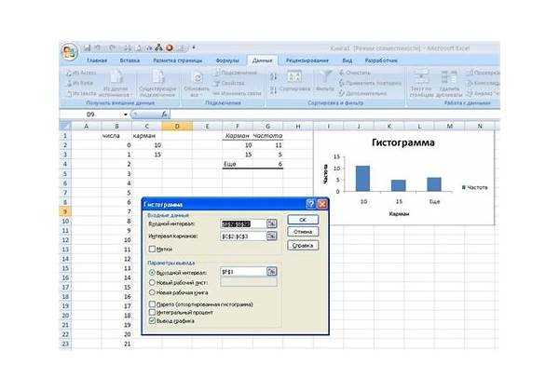Image resolution: width=559 pixels, height=392 pixels.
Task: Select 'Новый рабочий лист' radio button
Action: [152, 283]
